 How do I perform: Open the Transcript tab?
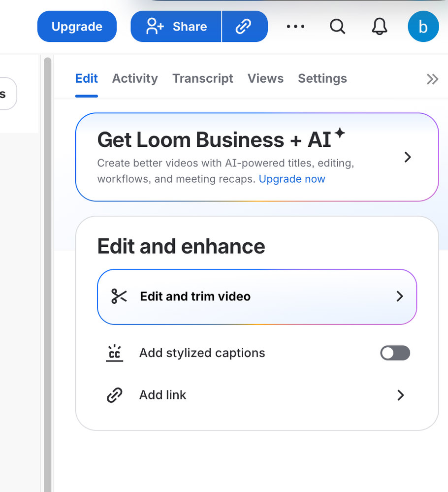[x=203, y=78]
